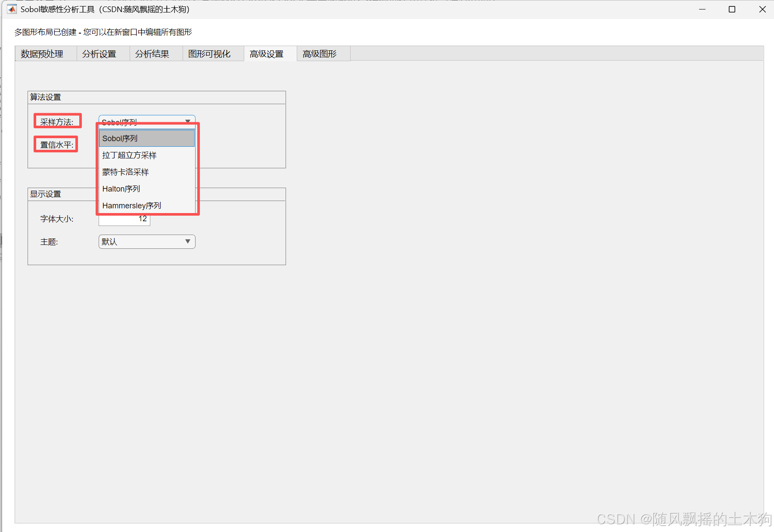
Task: Go to the 分析结果 tab
Action: [156, 53]
